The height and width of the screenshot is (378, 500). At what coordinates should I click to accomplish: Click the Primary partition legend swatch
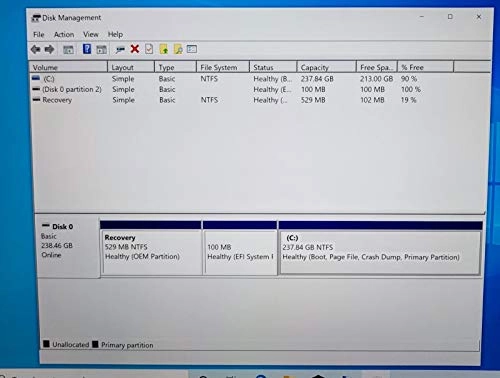click(x=95, y=344)
